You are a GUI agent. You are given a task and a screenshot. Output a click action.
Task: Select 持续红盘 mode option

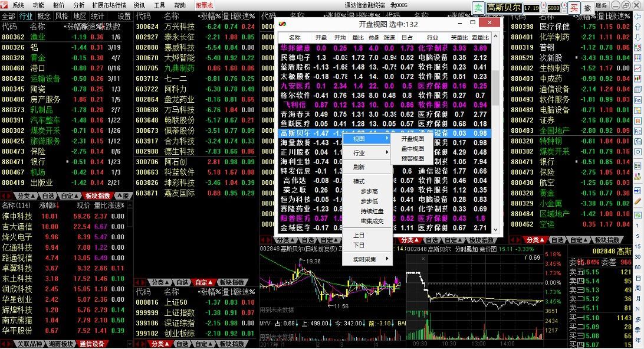pyautogui.click(x=372, y=211)
